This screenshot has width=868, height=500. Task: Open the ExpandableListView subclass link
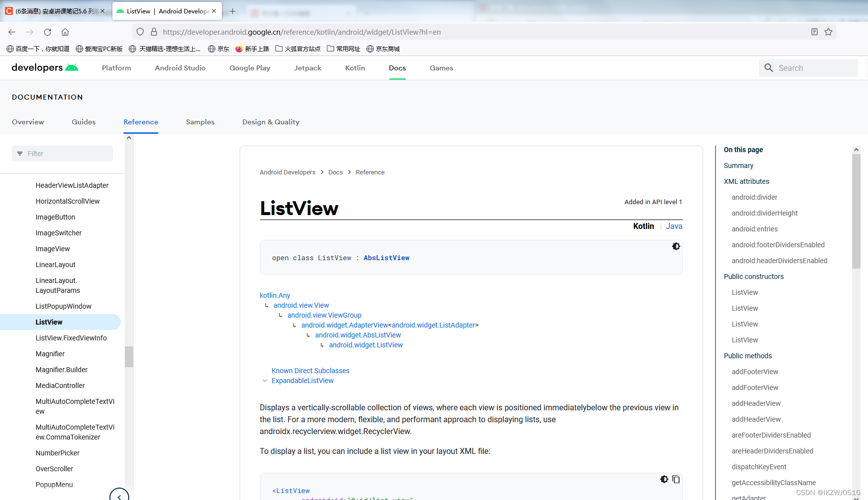click(303, 381)
